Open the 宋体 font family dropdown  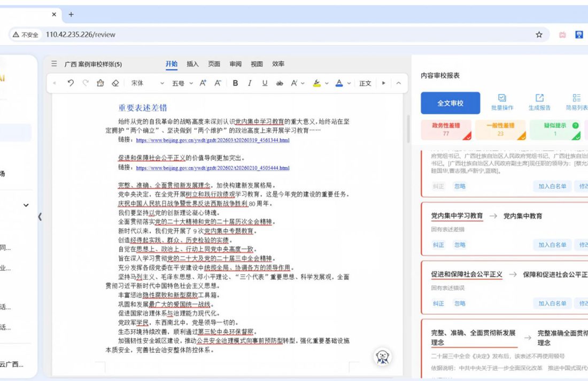pyautogui.click(x=148, y=83)
